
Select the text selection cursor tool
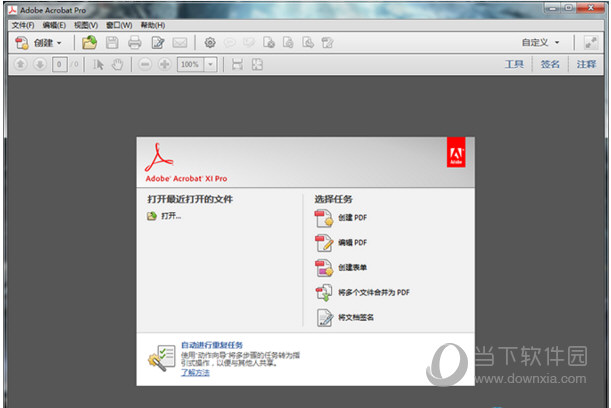[x=98, y=64]
